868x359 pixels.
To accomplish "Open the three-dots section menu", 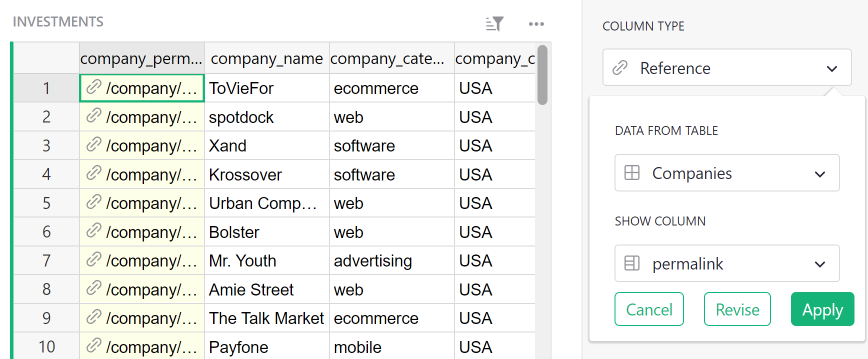I will coord(536,23).
